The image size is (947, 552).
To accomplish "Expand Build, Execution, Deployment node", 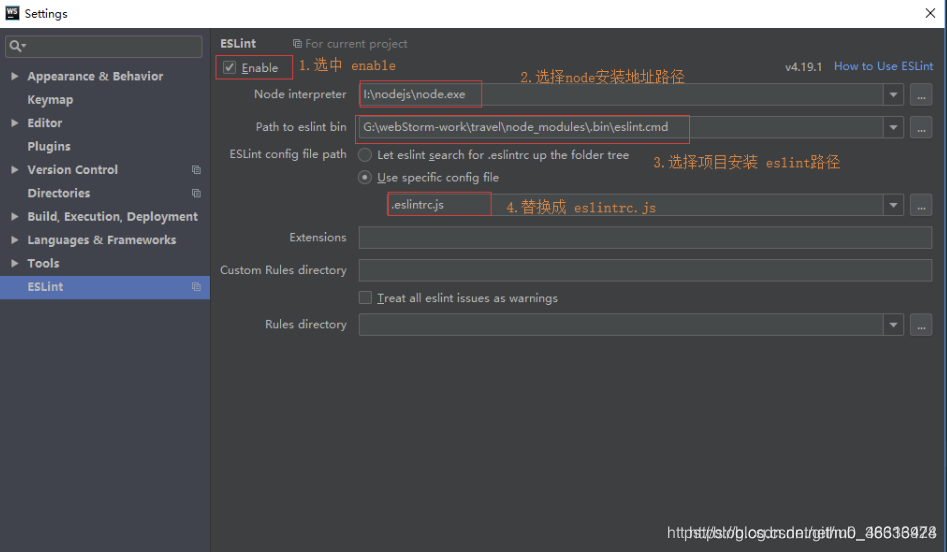I will [x=14, y=216].
